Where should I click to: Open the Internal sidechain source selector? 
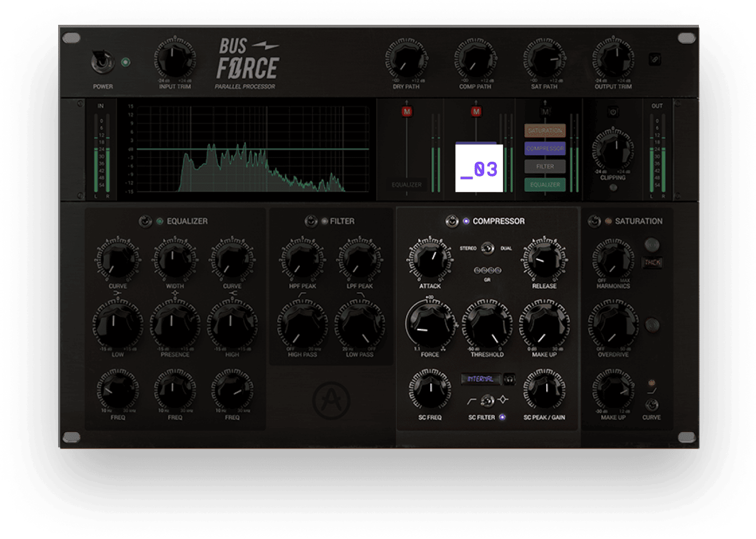[480, 379]
